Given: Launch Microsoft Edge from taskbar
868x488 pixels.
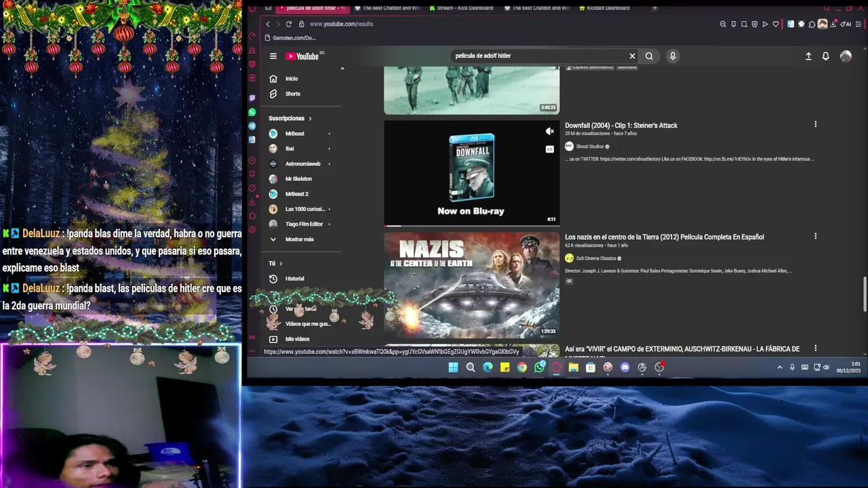Looking at the screenshot, I should [x=488, y=367].
